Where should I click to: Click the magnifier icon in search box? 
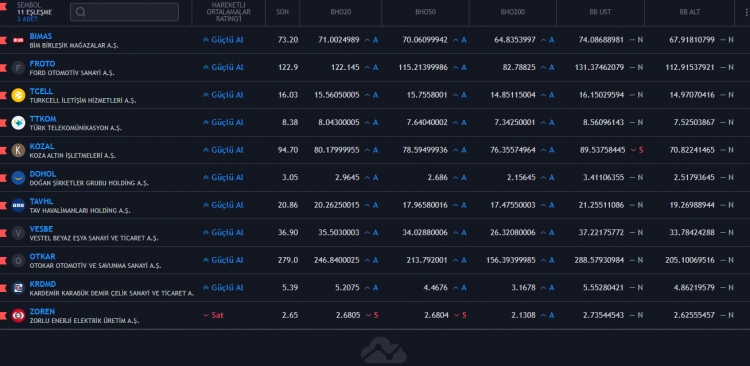(x=81, y=12)
